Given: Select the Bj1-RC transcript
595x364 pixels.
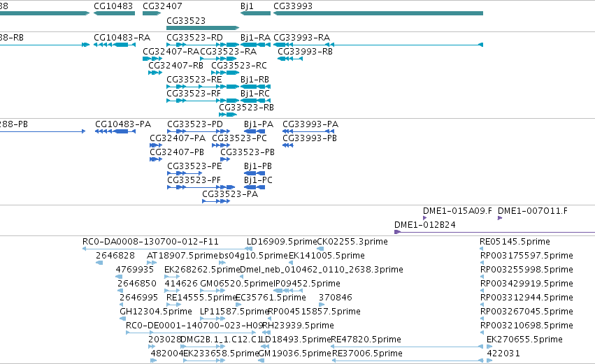Looking at the screenshot, I should tap(255, 101).
